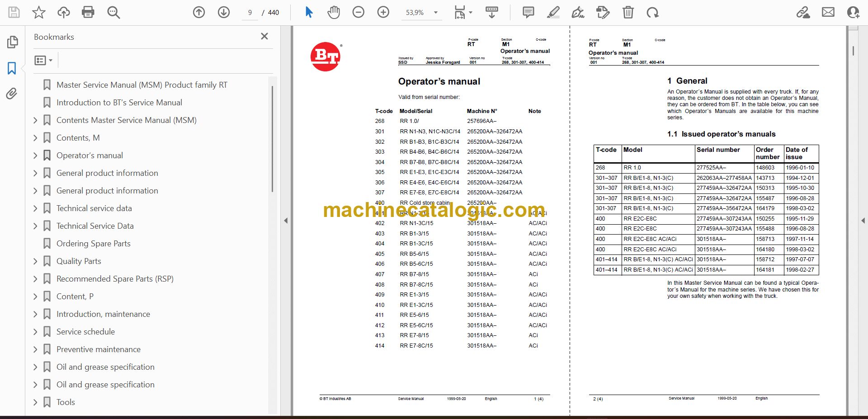Bookmark file with the star icon
Screen dimensions: 868x419
(39, 12)
